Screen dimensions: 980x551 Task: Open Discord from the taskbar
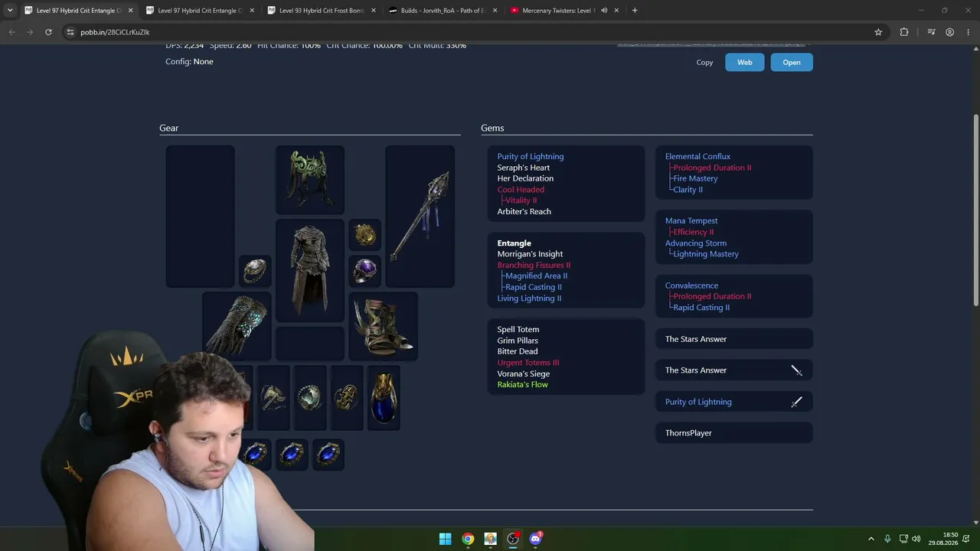click(x=535, y=539)
